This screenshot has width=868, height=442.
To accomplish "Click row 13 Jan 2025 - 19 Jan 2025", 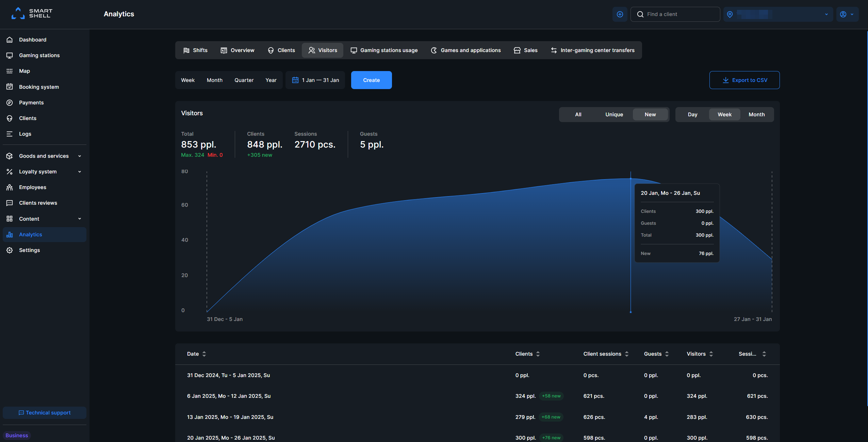I will pos(477,417).
